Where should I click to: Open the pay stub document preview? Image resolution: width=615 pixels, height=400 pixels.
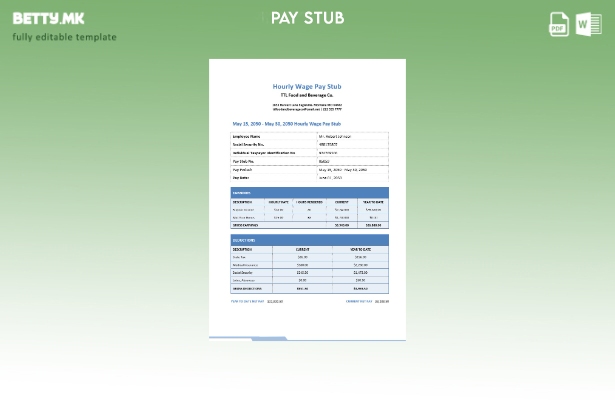click(307, 200)
